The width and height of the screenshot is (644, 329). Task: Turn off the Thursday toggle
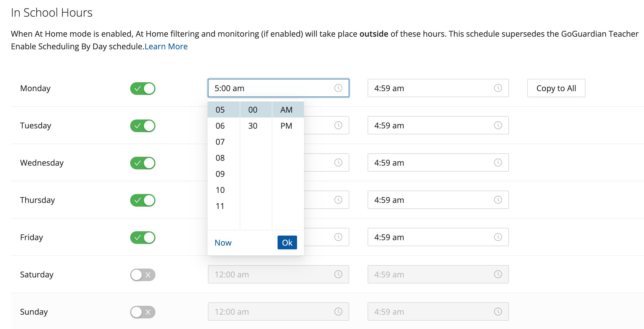(143, 200)
